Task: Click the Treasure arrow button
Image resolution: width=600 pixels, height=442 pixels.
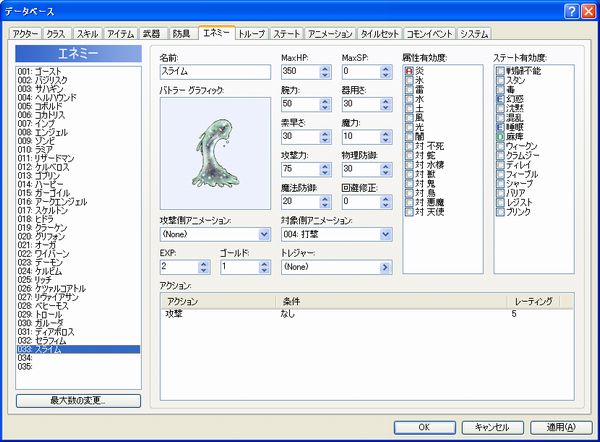Action: [x=385, y=267]
